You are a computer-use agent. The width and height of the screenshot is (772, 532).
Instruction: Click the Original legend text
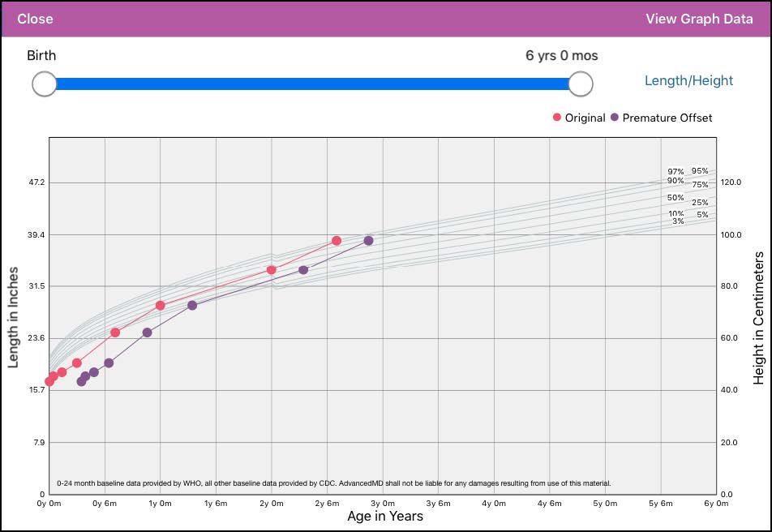tap(585, 118)
